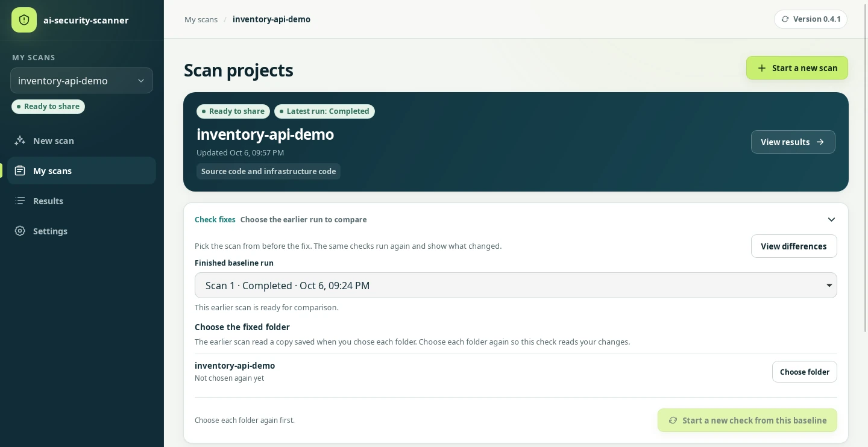Click the refresh icon in Version 0.4.1 badge

pyautogui.click(x=785, y=19)
